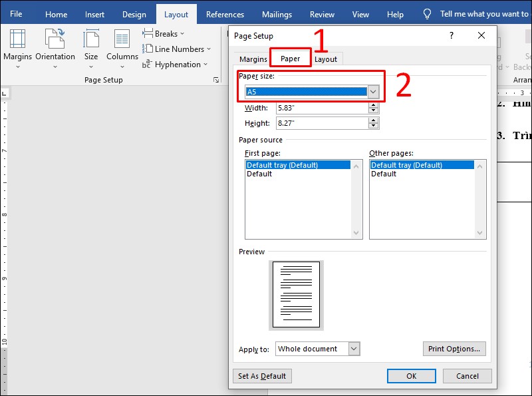Decrease the Height spinner value

click(x=373, y=126)
